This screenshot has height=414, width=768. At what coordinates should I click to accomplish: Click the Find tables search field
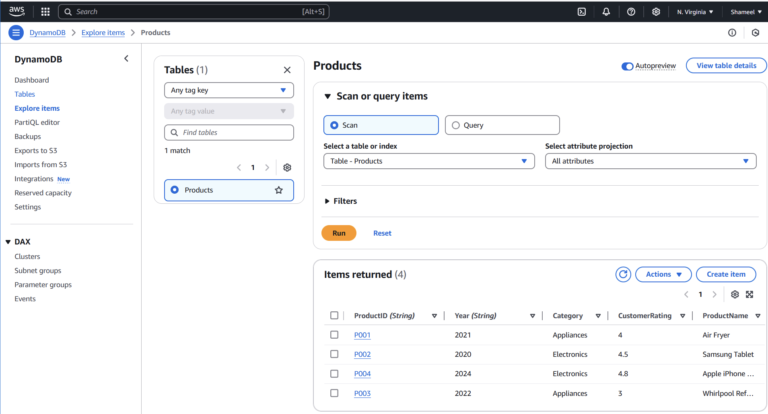coord(229,132)
